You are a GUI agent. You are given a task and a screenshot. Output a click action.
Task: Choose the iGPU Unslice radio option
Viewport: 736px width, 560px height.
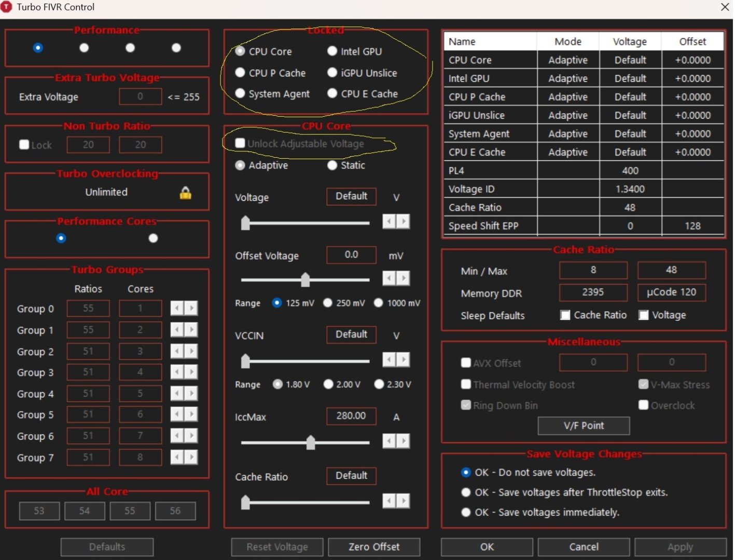(x=332, y=73)
